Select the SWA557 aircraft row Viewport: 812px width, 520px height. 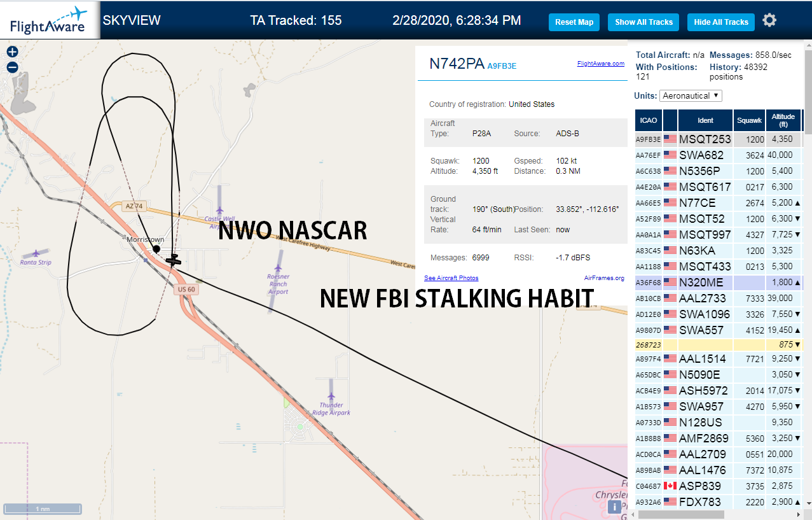pos(719,330)
